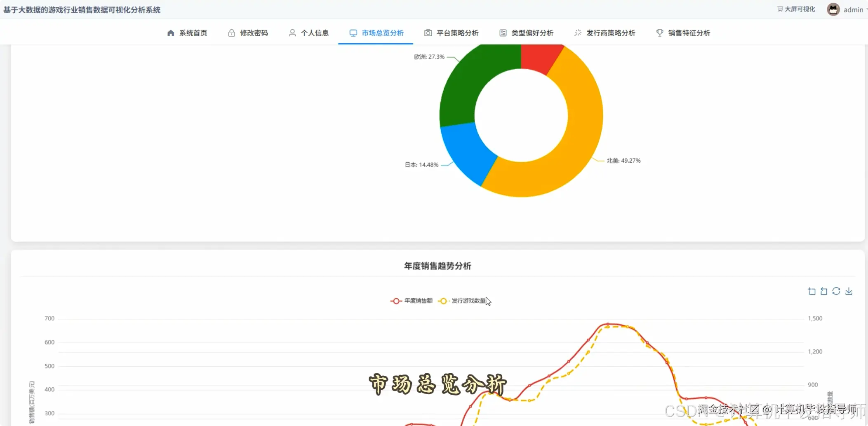
Task: Open the 系统首页 home menu item
Action: click(x=187, y=33)
